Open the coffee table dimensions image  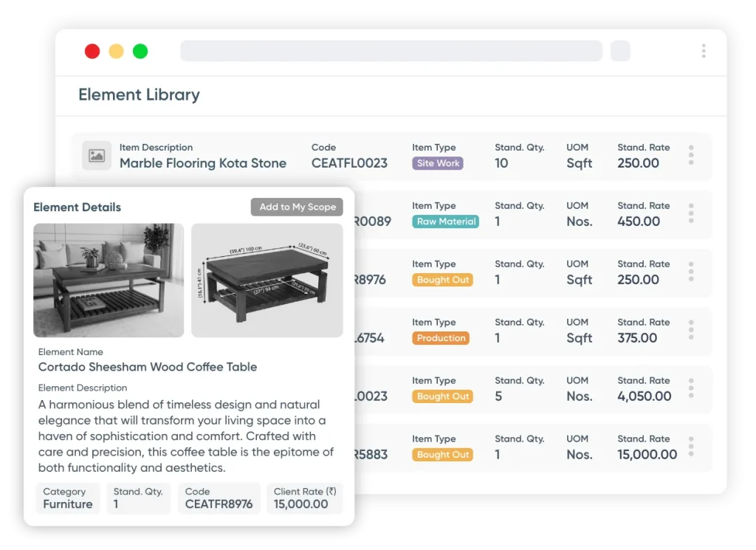pos(267,281)
